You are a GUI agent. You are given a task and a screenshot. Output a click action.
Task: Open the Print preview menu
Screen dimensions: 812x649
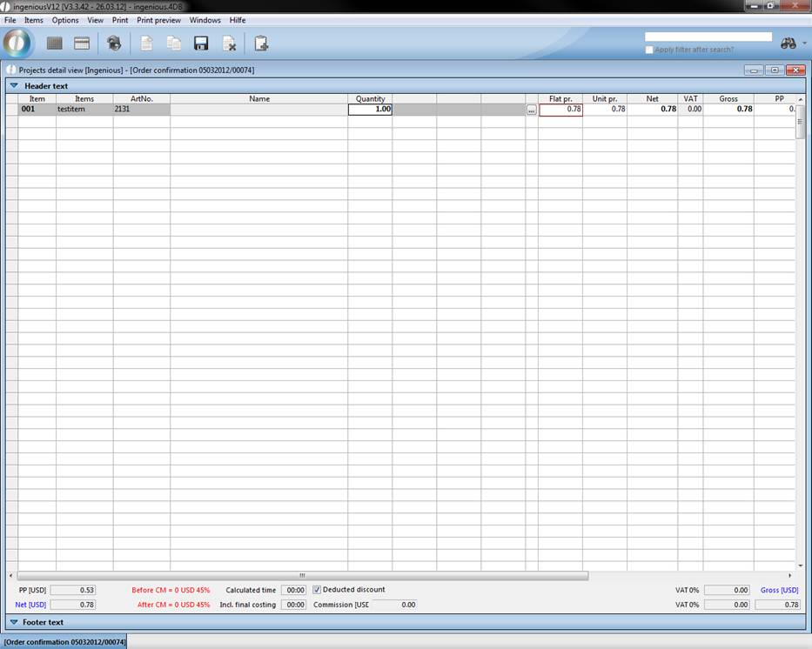click(x=158, y=20)
